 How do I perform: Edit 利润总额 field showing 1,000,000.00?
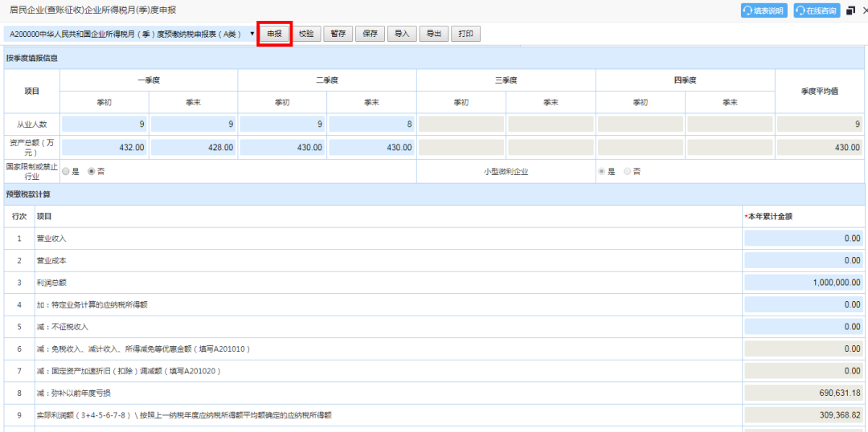pos(804,283)
